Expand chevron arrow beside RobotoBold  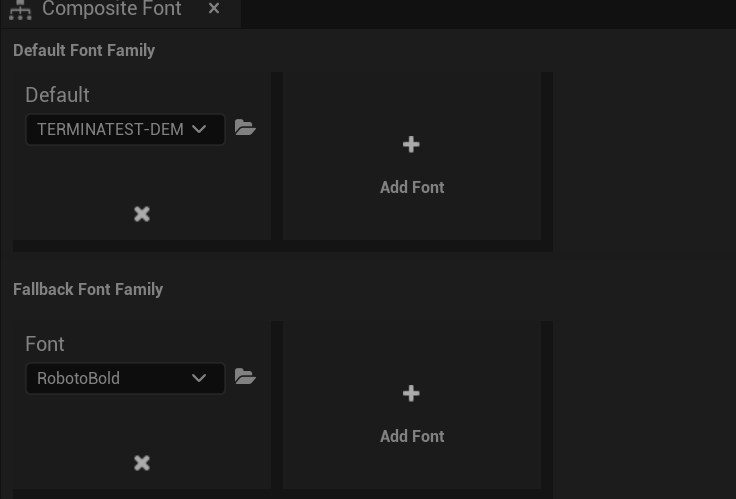(199, 378)
